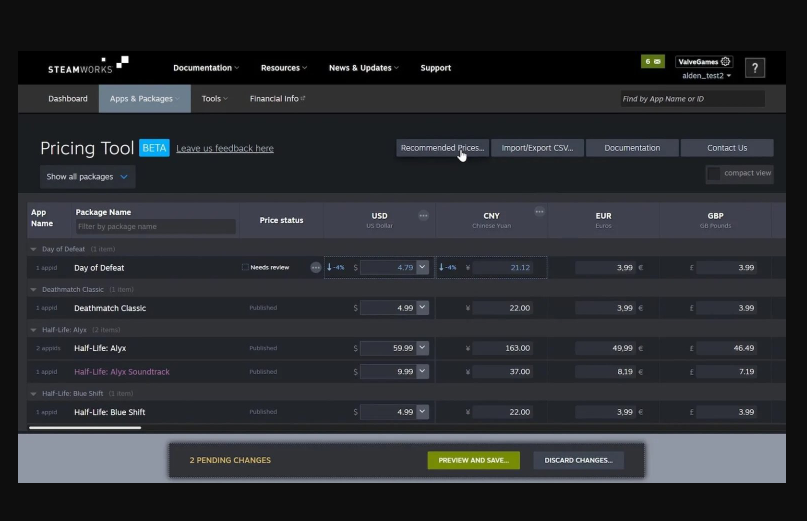Image resolution: width=807 pixels, height=521 pixels.
Task: Focus the Find by App Name search field
Action: pos(692,99)
